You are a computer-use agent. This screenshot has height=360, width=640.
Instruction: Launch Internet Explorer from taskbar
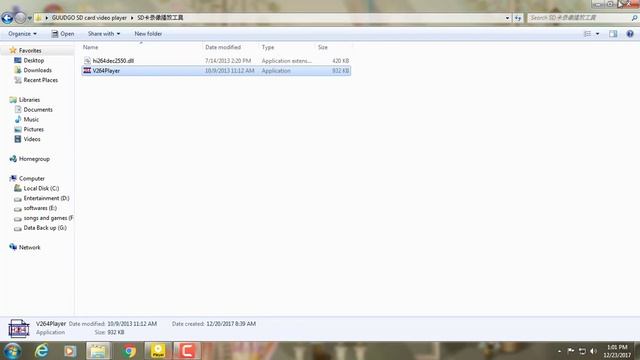tap(42, 351)
